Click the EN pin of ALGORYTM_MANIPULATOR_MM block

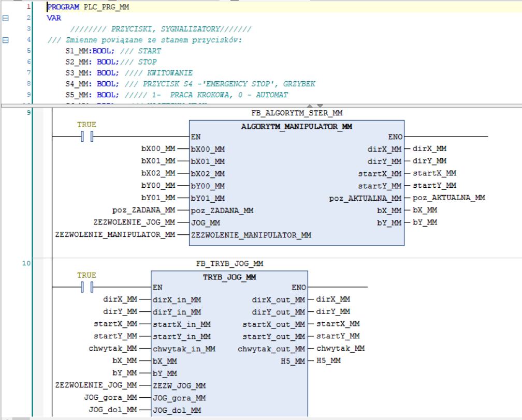pos(196,137)
